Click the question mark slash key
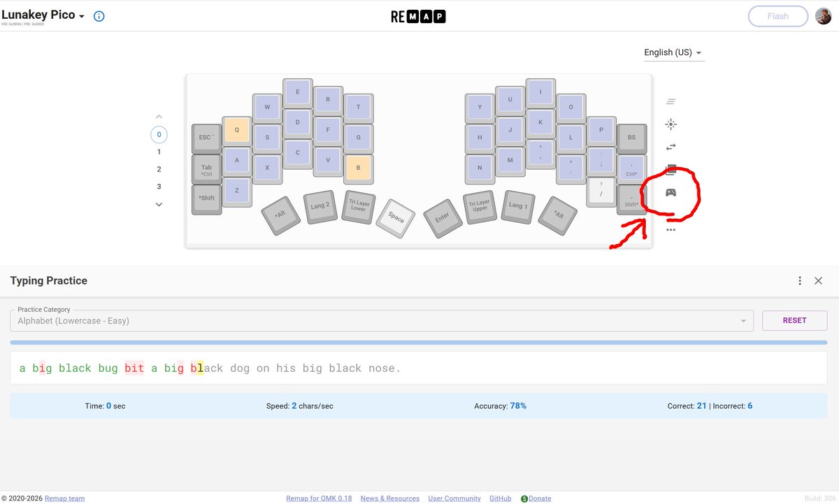Screen dimensions: 839x504 (x=601, y=192)
